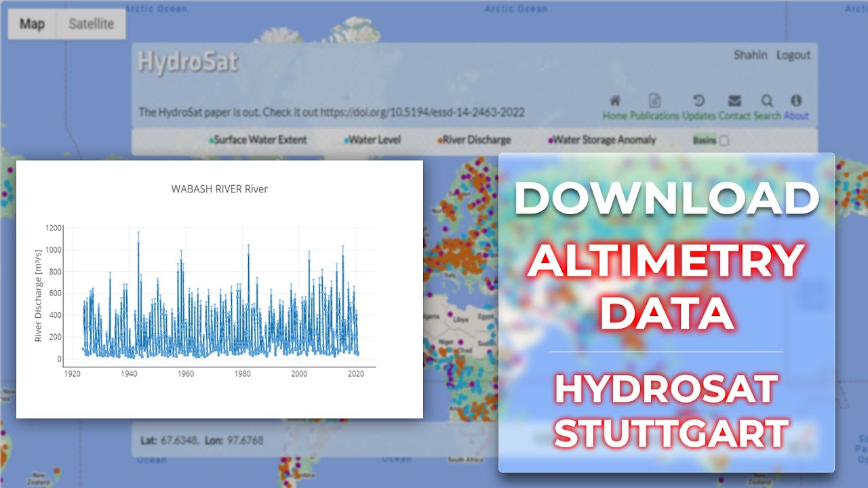Click the Publications document icon
The height and width of the screenshot is (488, 868).
[654, 101]
